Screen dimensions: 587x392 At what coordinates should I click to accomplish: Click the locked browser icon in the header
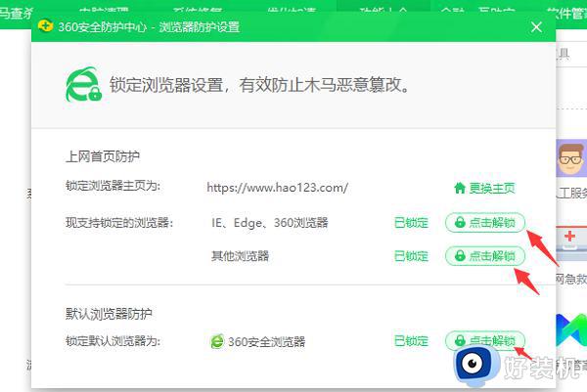83,84
